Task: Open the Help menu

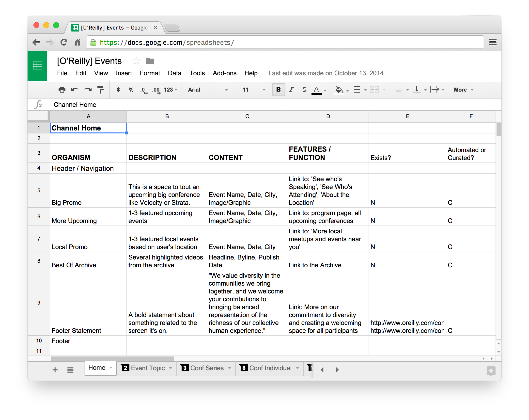Action: pyautogui.click(x=251, y=73)
